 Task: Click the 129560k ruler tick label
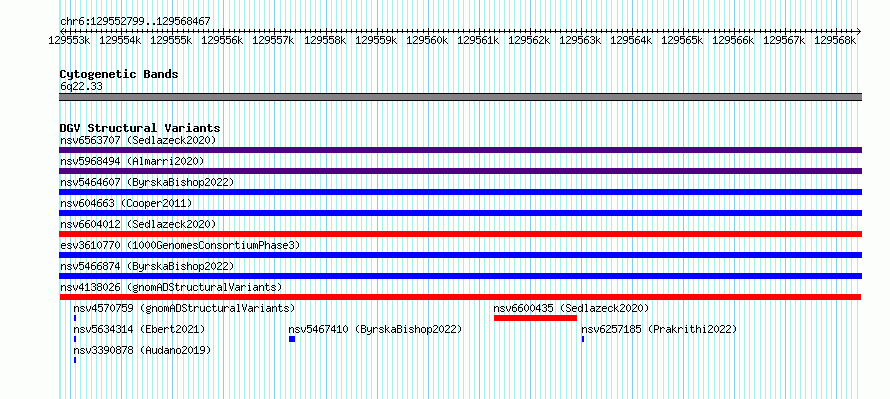427,40
